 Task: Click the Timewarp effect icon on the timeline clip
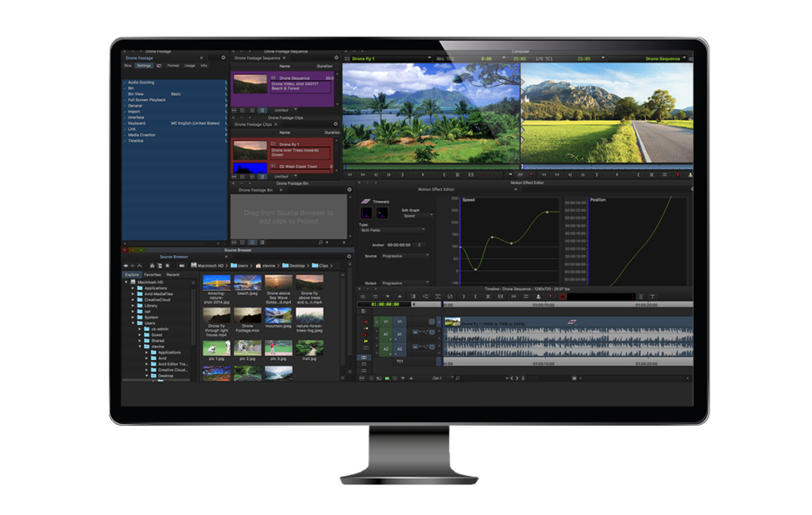572,322
